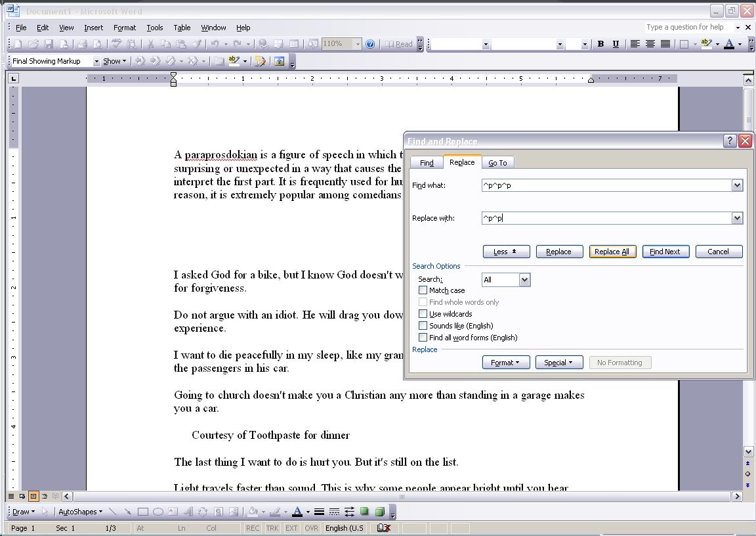This screenshot has height=536, width=756.
Task: Switch to the Go To tab
Action: (498, 162)
